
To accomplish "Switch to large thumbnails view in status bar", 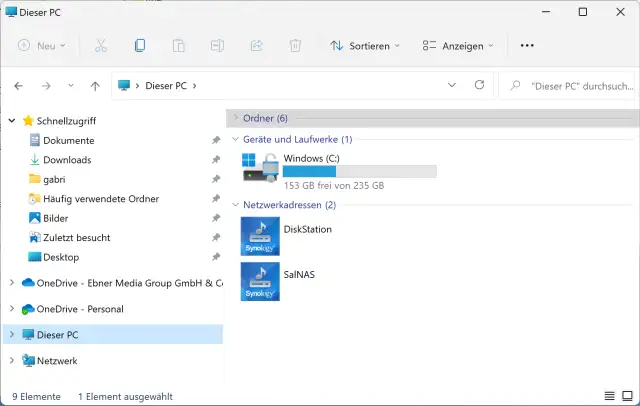I will (x=629, y=396).
